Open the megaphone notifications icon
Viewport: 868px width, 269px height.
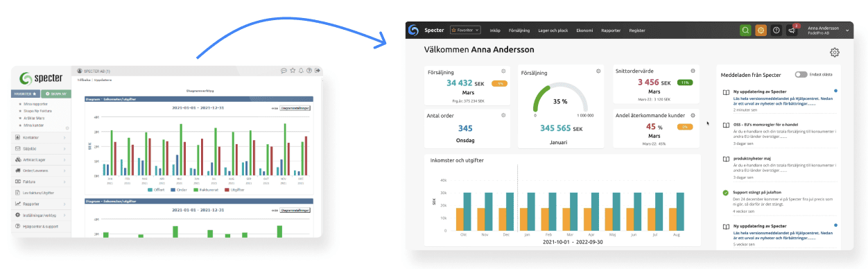792,30
